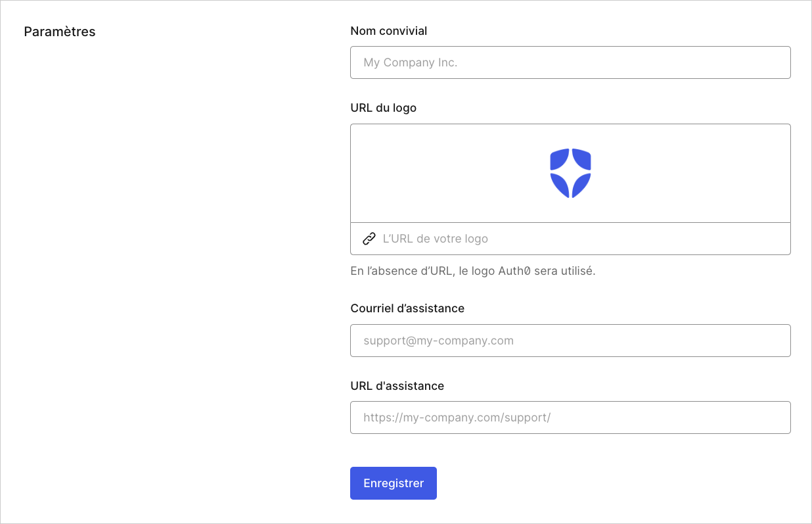Click into the URL d'assistance field
The image size is (812, 524).
click(x=570, y=417)
